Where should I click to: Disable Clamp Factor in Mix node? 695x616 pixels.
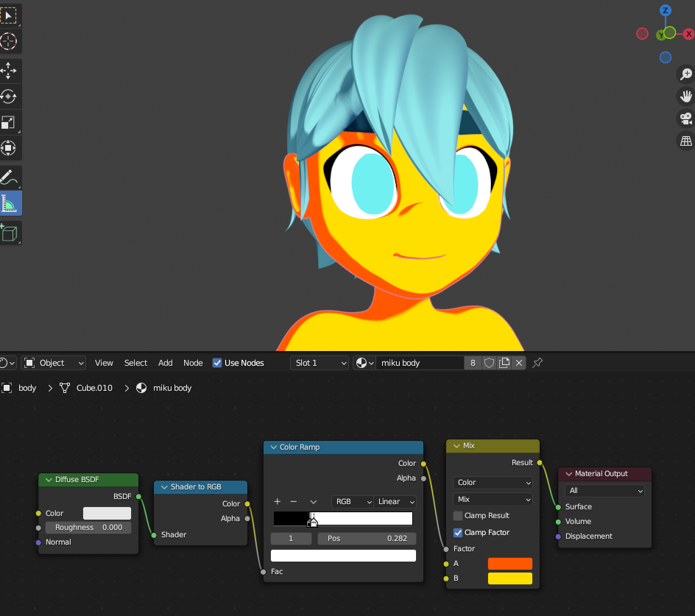coord(458,533)
